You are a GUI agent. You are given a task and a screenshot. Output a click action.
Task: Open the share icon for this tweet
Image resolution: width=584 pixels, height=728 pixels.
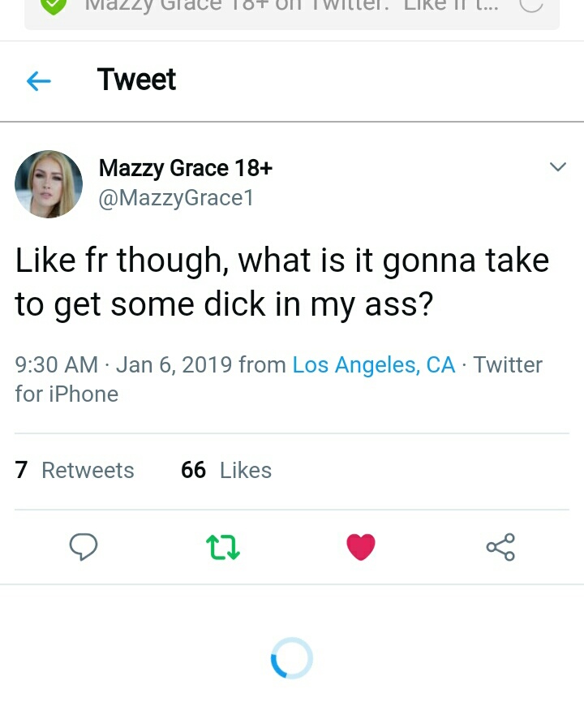(500, 547)
